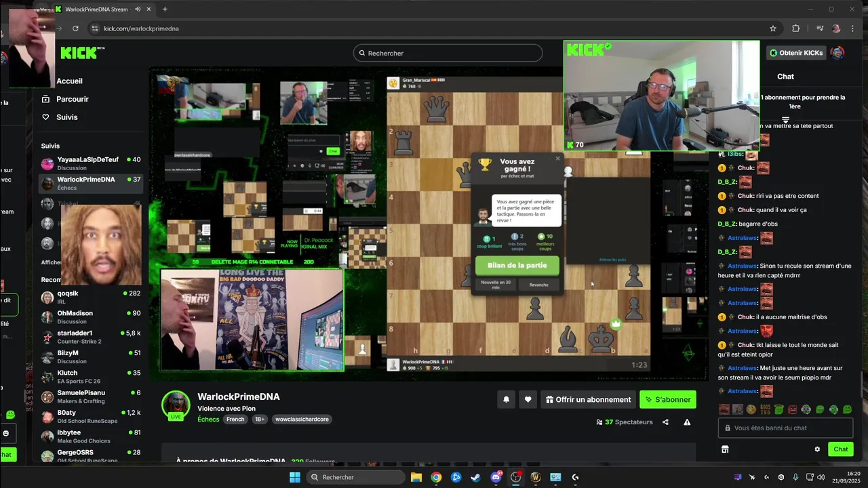Open SamuelePisanu Makers & Crafting channel
The width and height of the screenshot is (868, 488).
click(x=91, y=396)
